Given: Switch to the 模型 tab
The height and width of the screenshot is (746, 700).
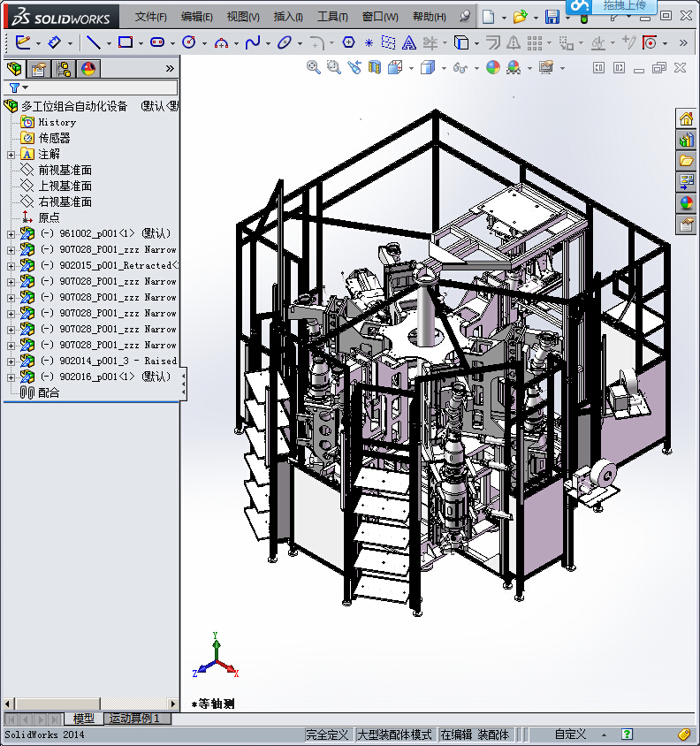Looking at the screenshot, I should coord(83,719).
